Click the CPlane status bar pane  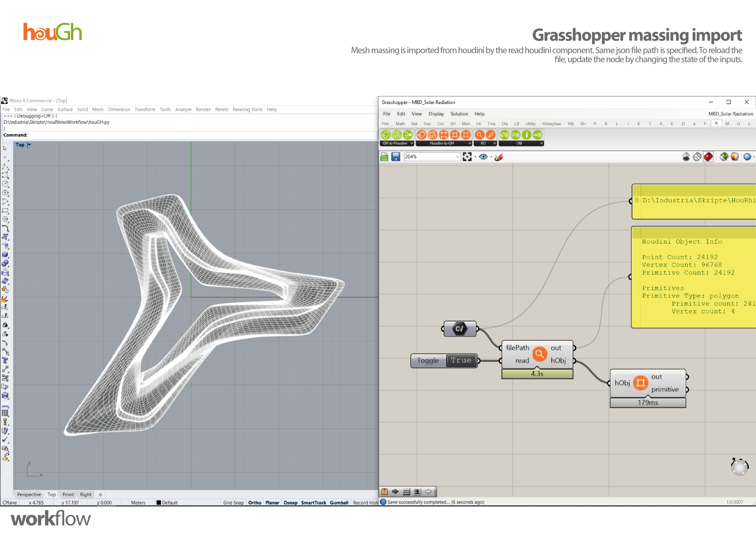[10, 502]
